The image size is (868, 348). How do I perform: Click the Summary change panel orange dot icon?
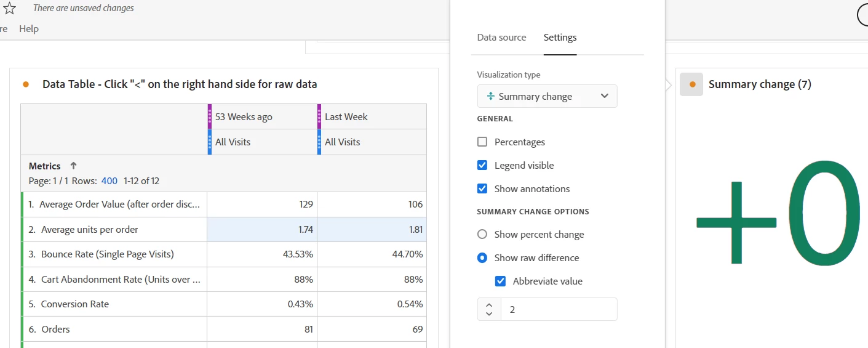691,84
